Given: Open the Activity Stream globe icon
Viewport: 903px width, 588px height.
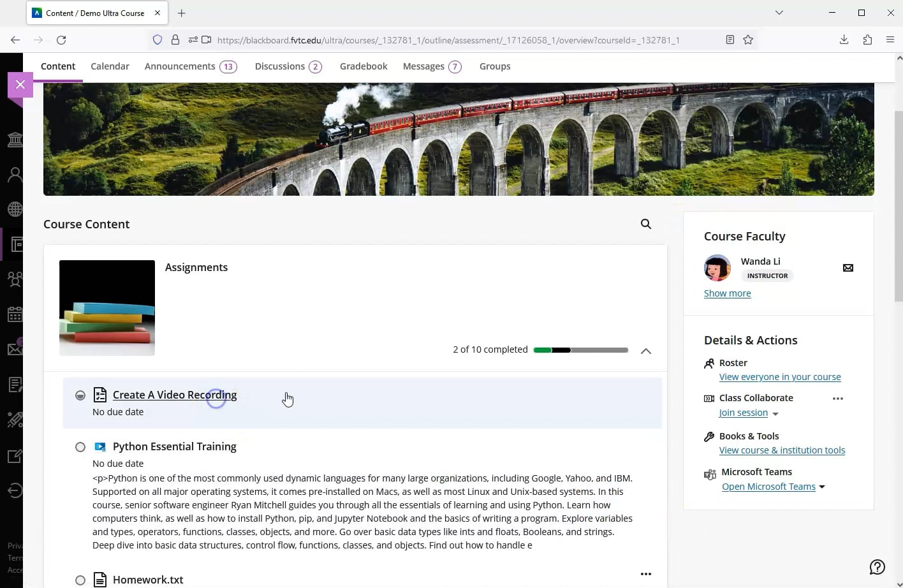Looking at the screenshot, I should [x=15, y=209].
